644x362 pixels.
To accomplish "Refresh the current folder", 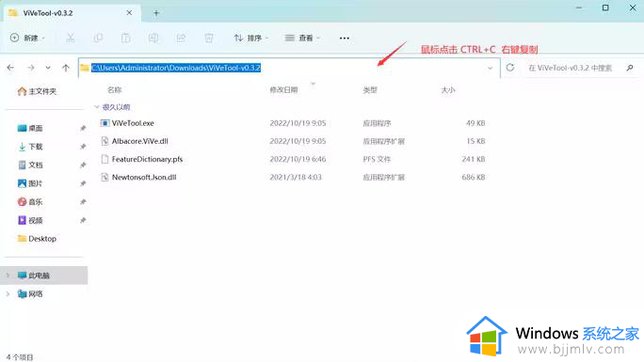I will point(510,68).
